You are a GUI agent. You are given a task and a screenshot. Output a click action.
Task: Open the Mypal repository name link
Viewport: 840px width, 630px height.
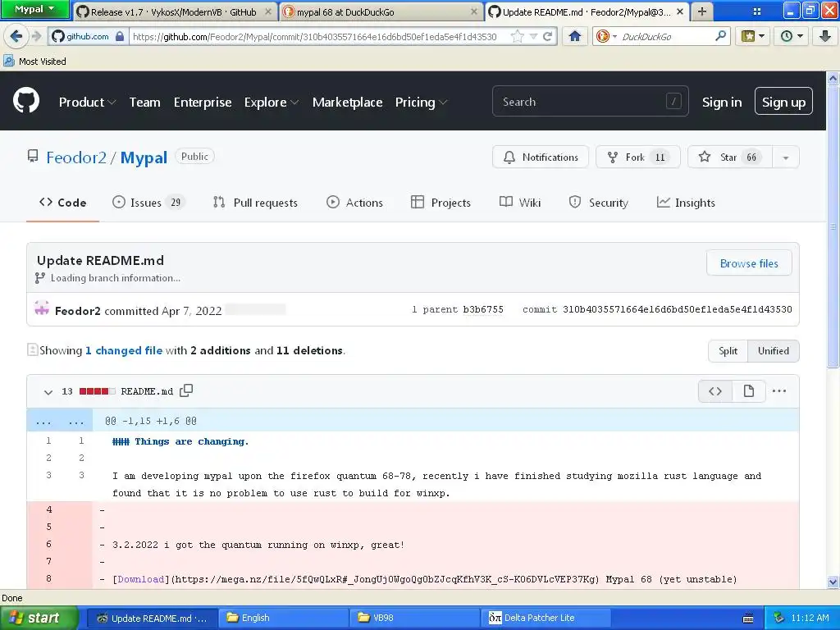[144, 157]
